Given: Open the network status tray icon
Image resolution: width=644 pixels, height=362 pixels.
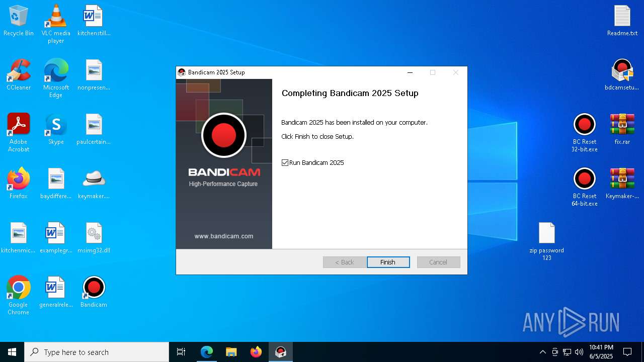Looking at the screenshot, I should coord(567,352).
